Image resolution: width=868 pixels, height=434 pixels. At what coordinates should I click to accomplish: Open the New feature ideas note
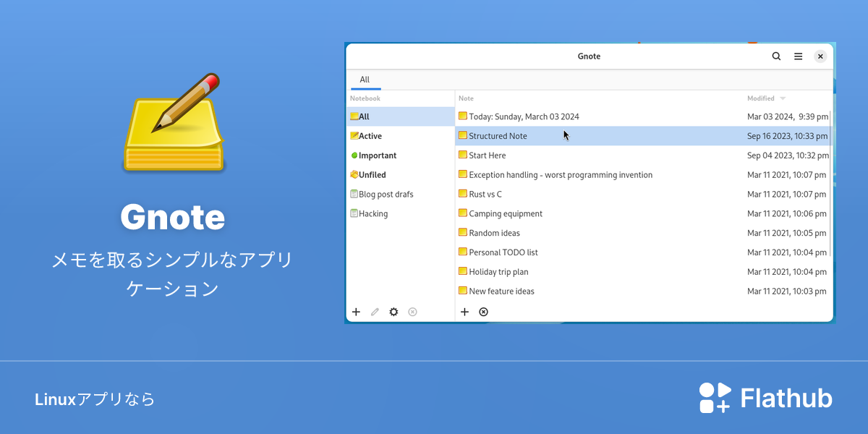501,292
